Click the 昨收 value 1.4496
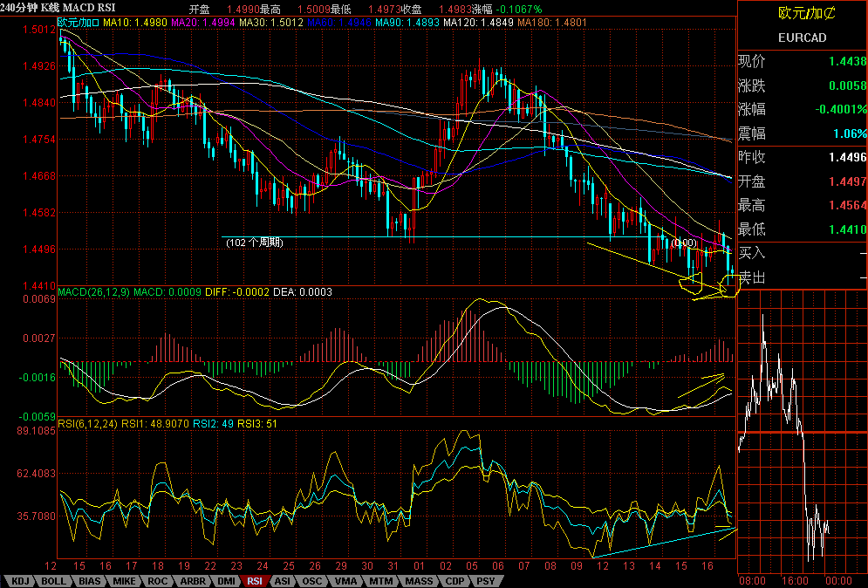 (847, 157)
